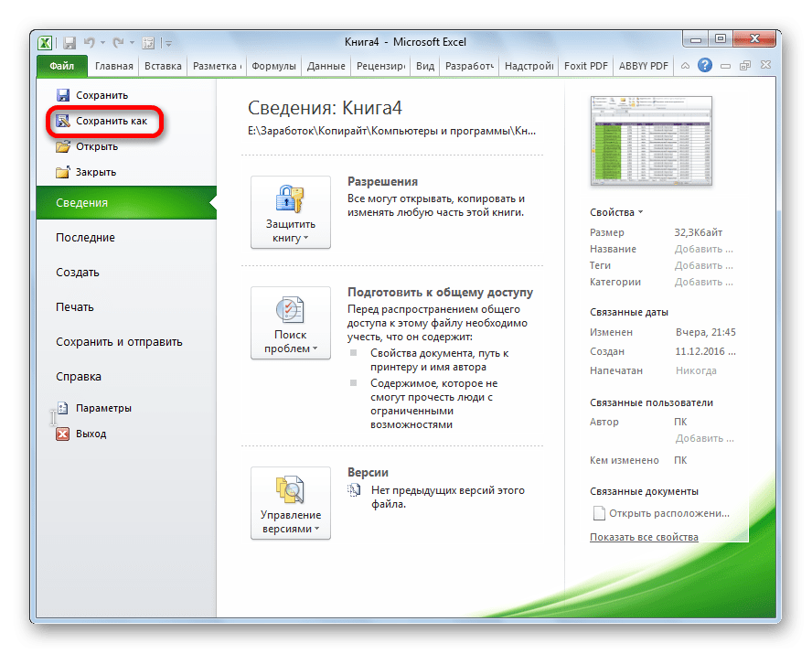Open the Файл tab

point(61,66)
